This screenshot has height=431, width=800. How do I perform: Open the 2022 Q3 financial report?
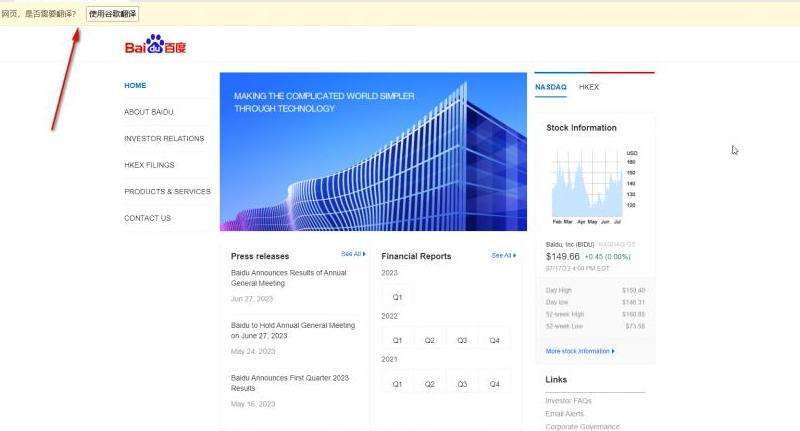(x=462, y=340)
